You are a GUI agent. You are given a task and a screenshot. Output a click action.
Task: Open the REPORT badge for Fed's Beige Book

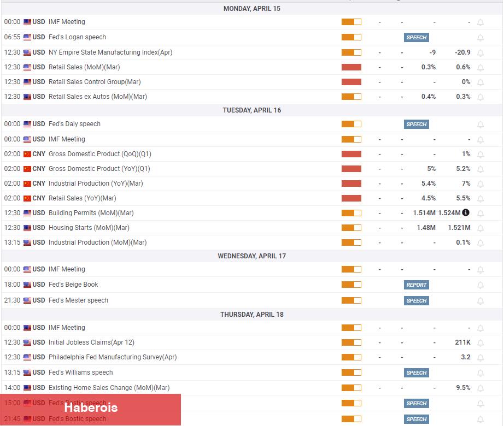(416, 285)
